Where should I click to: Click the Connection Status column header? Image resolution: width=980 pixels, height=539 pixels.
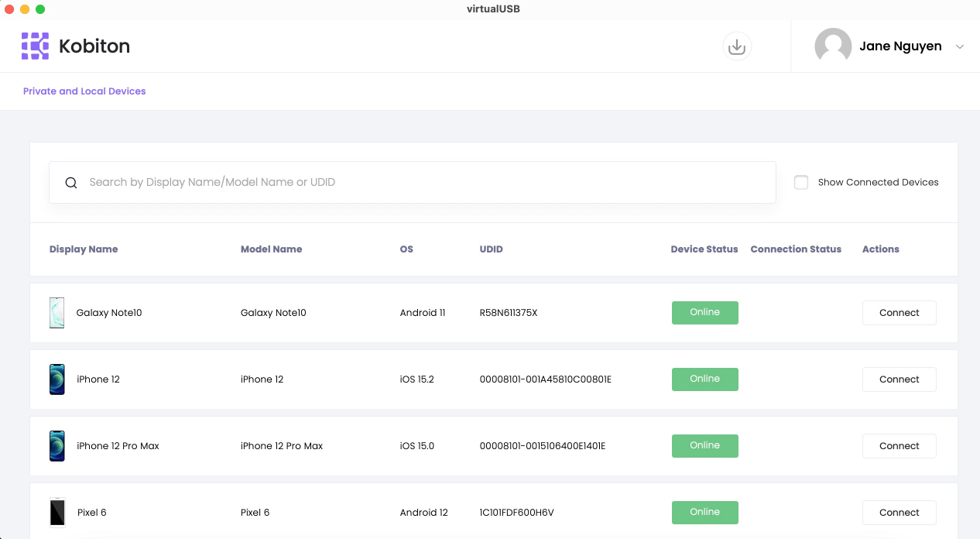(x=796, y=249)
